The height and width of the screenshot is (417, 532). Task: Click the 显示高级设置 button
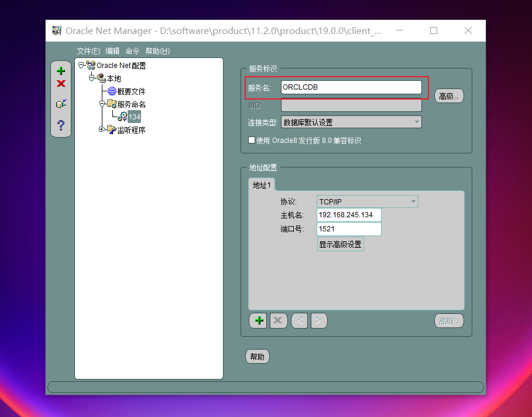[x=340, y=244]
